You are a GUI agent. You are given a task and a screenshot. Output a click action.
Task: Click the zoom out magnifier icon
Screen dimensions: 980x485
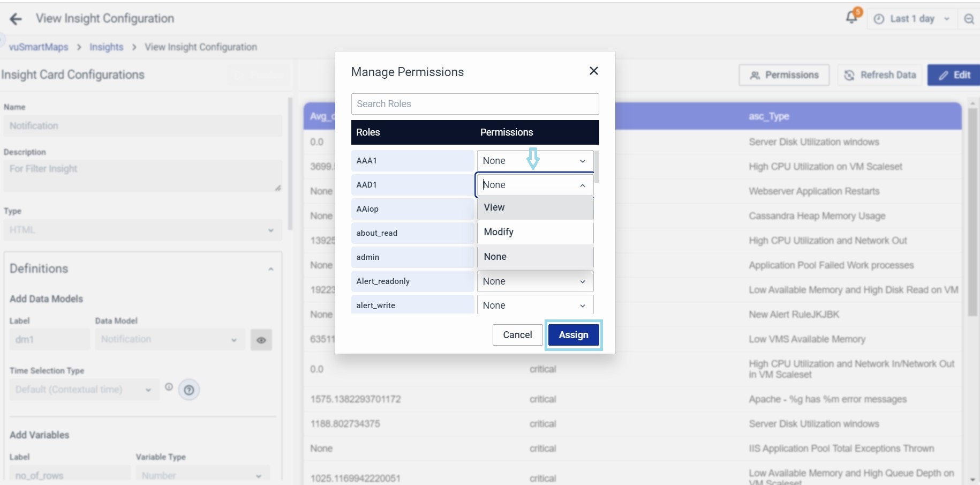(969, 19)
